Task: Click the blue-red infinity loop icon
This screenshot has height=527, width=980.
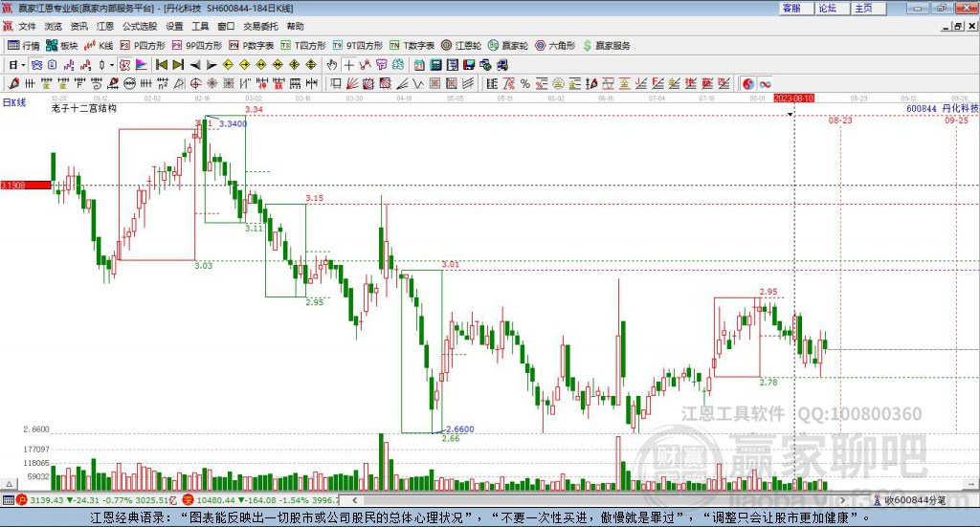Action: [765, 83]
